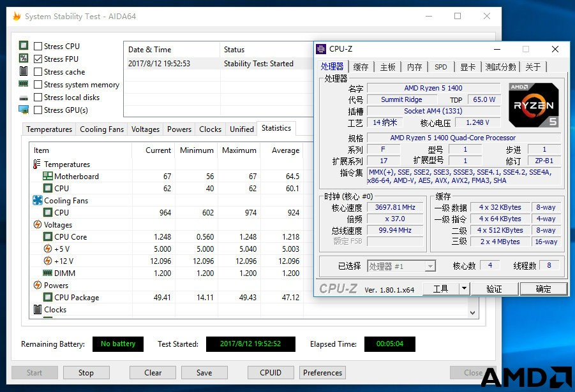Viewport: 575px width, 392px height.
Task: Click the cache chip icon beside Stress cache
Action: tap(24, 71)
